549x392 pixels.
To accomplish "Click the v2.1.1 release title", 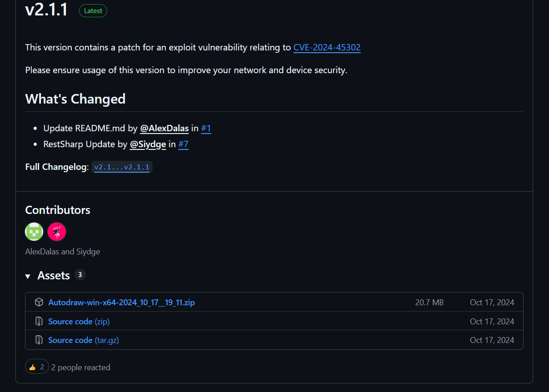I will click(46, 10).
